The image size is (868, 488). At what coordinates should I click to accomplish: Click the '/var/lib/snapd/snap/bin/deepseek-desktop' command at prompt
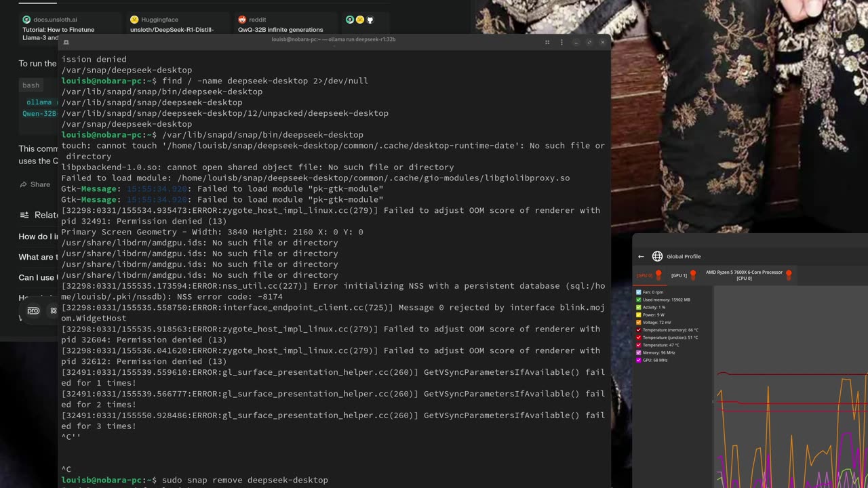(x=262, y=135)
